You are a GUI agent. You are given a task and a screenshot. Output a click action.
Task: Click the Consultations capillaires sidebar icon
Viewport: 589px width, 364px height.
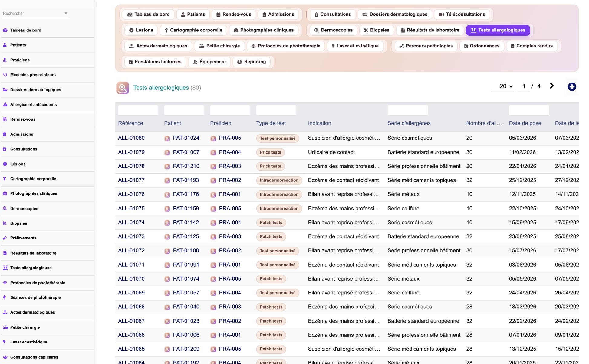click(5, 357)
